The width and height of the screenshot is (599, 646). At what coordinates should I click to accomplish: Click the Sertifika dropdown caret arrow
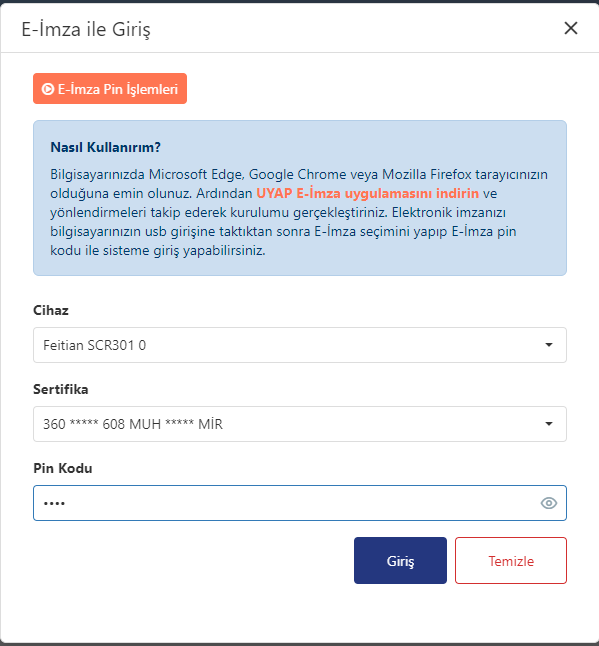[549, 424]
